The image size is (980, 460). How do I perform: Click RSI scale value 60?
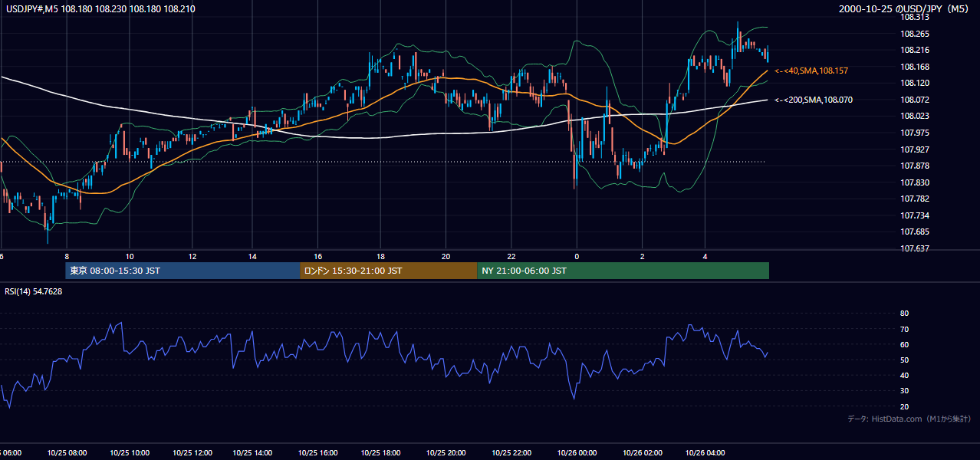coord(904,344)
